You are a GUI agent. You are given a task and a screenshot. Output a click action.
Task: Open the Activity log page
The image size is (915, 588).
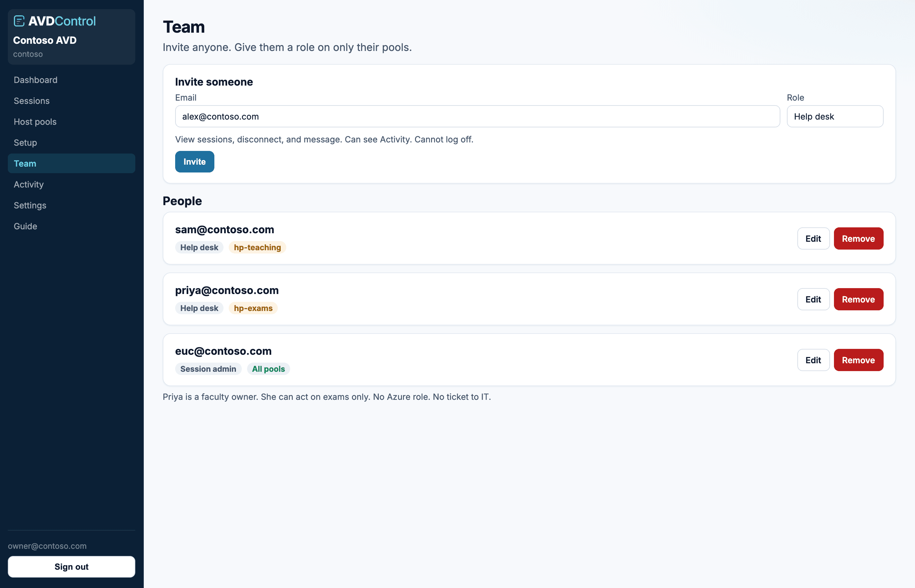tap(72, 185)
